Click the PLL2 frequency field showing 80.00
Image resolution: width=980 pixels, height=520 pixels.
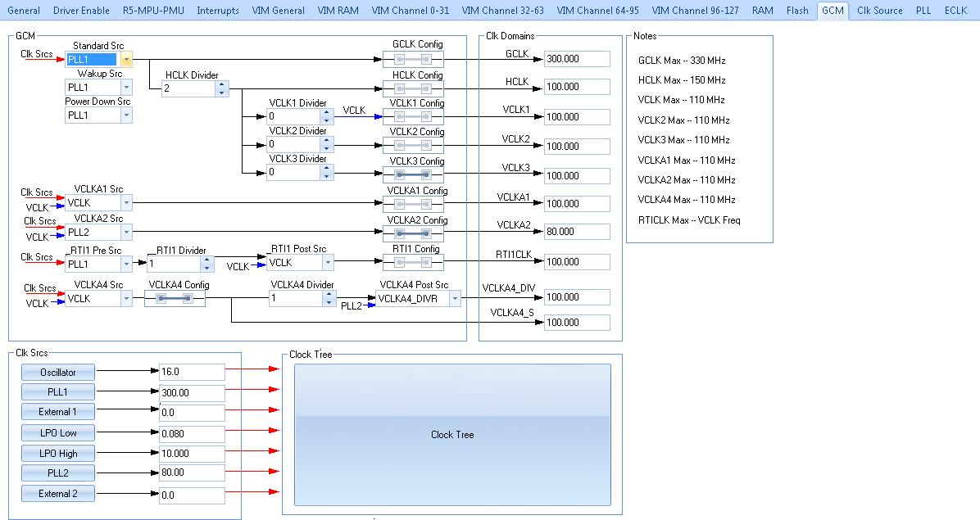(x=192, y=473)
